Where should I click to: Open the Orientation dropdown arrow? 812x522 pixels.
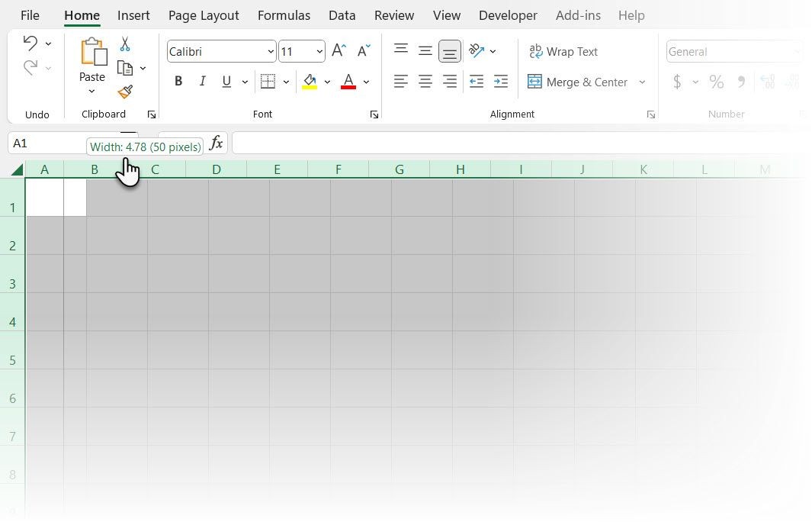(x=493, y=51)
